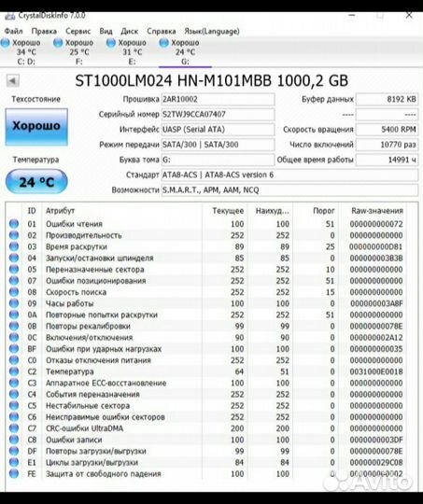The width and height of the screenshot is (423, 504).
Task: Click status icon for Скорость поиска
Action: point(14,292)
